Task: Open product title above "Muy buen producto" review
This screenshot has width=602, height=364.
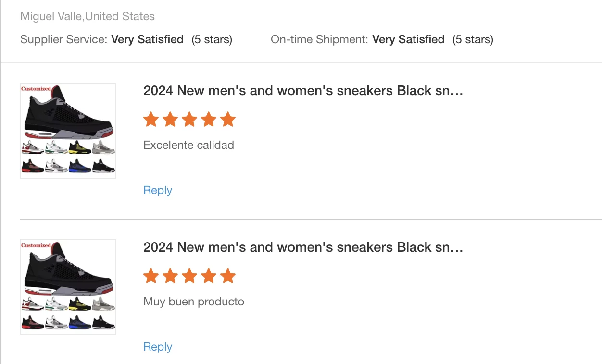Action: click(x=303, y=247)
